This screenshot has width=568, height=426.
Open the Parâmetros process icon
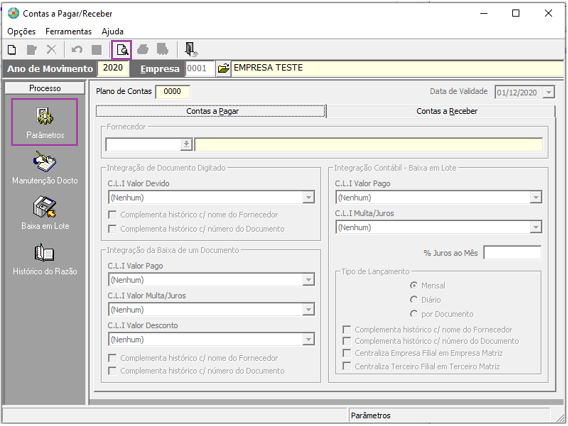pos(45,122)
